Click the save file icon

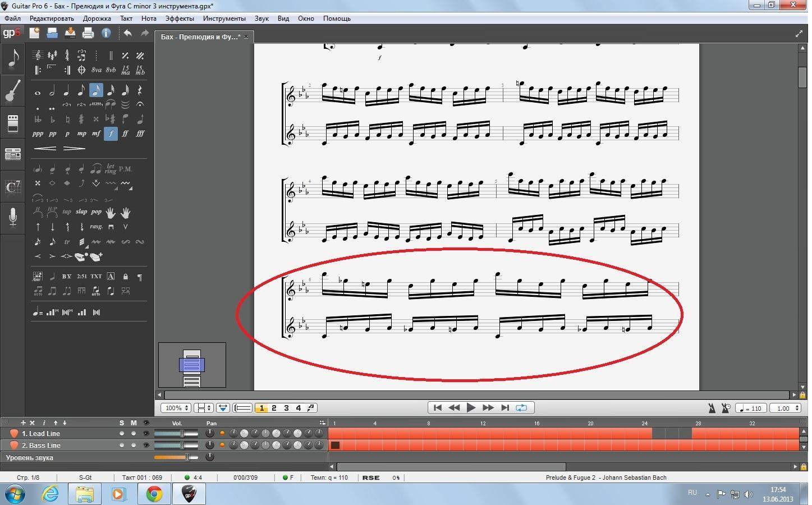point(70,33)
